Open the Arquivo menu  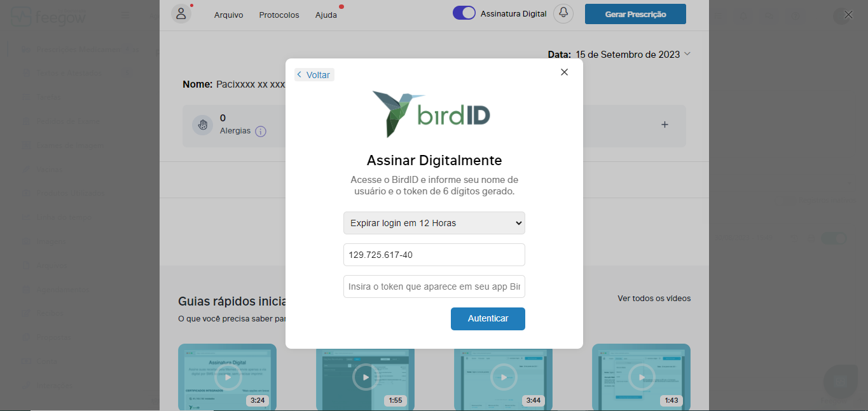click(x=229, y=15)
